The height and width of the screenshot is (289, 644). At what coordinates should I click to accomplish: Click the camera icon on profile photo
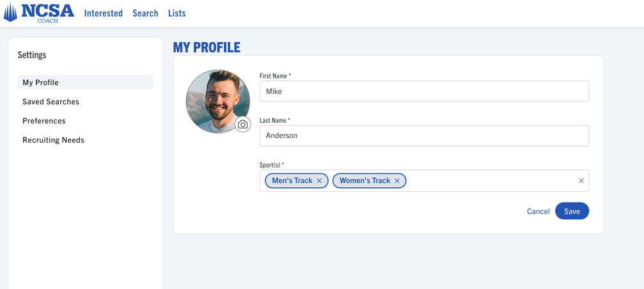pos(243,125)
